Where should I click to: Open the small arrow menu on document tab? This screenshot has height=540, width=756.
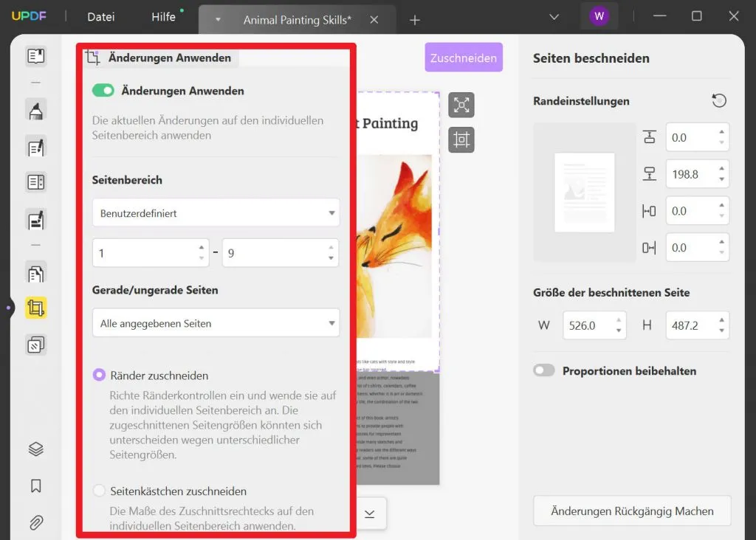(x=218, y=20)
